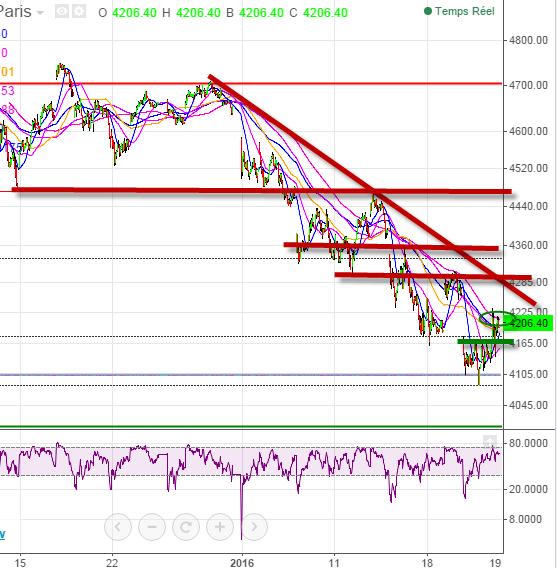Zoom in with the plus button

(x=220, y=527)
